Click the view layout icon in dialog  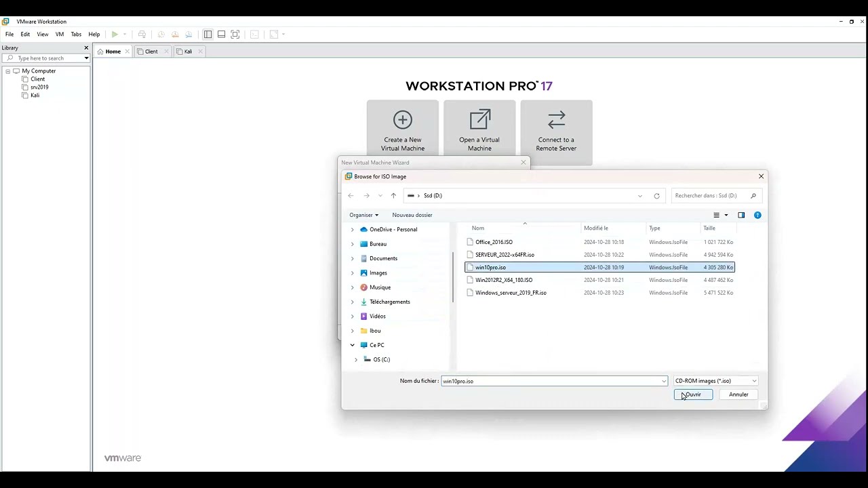coord(716,215)
